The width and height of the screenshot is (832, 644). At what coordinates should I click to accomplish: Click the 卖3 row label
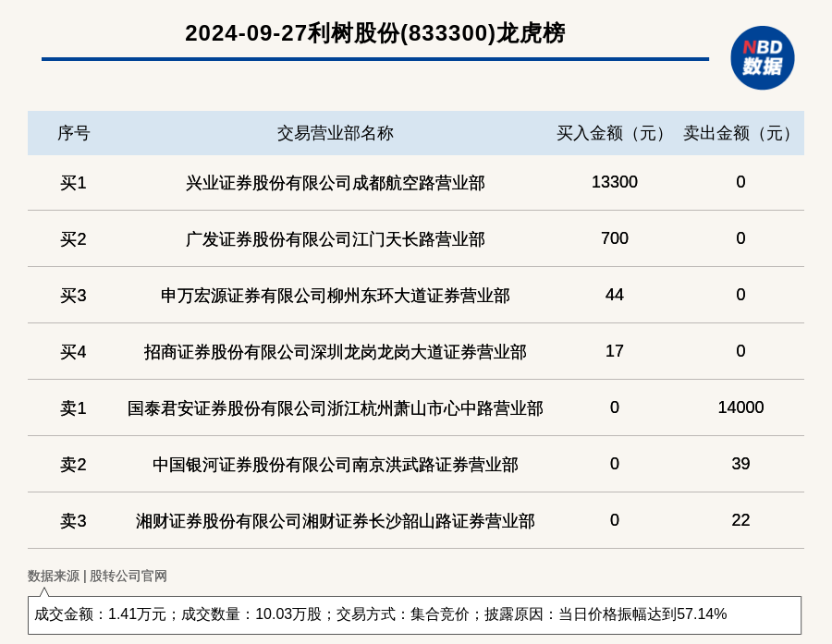[73, 520]
